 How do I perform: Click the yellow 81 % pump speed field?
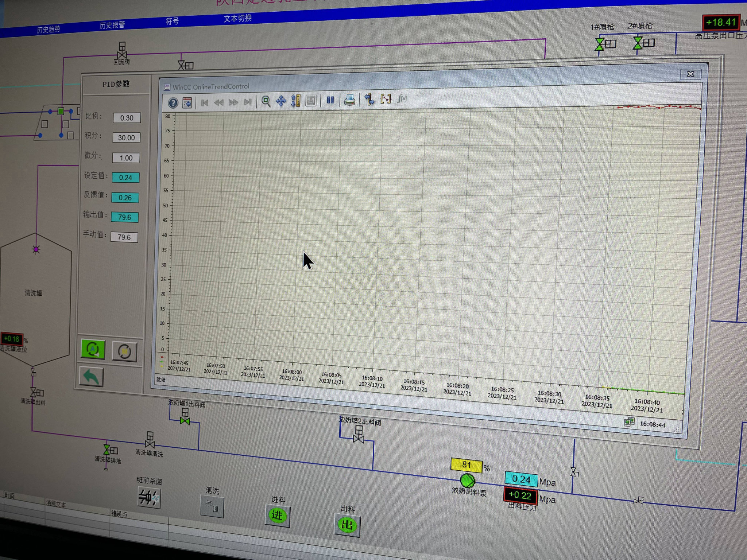(x=467, y=465)
